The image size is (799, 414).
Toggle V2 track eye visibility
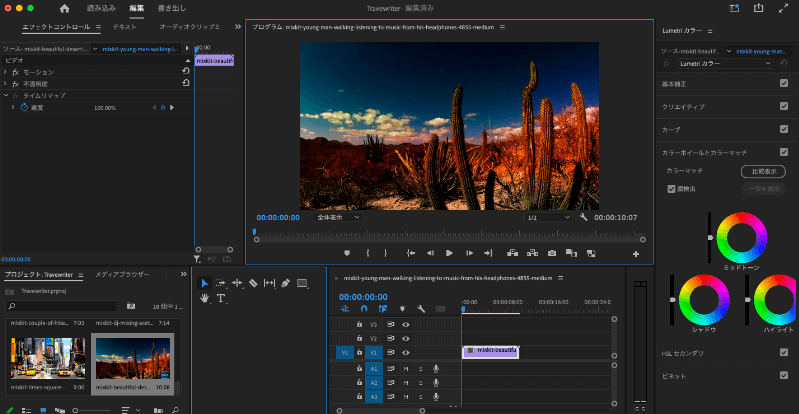[x=406, y=339]
